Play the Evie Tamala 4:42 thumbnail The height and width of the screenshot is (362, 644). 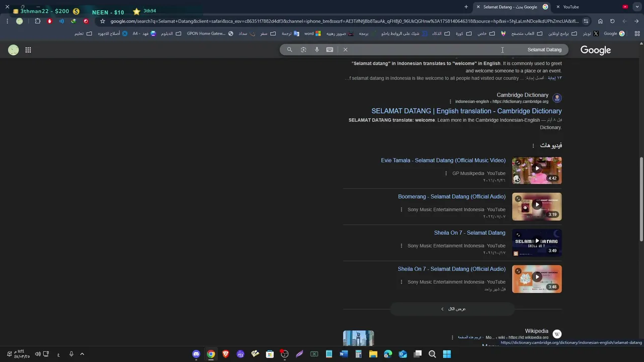pyautogui.click(x=537, y=170)
